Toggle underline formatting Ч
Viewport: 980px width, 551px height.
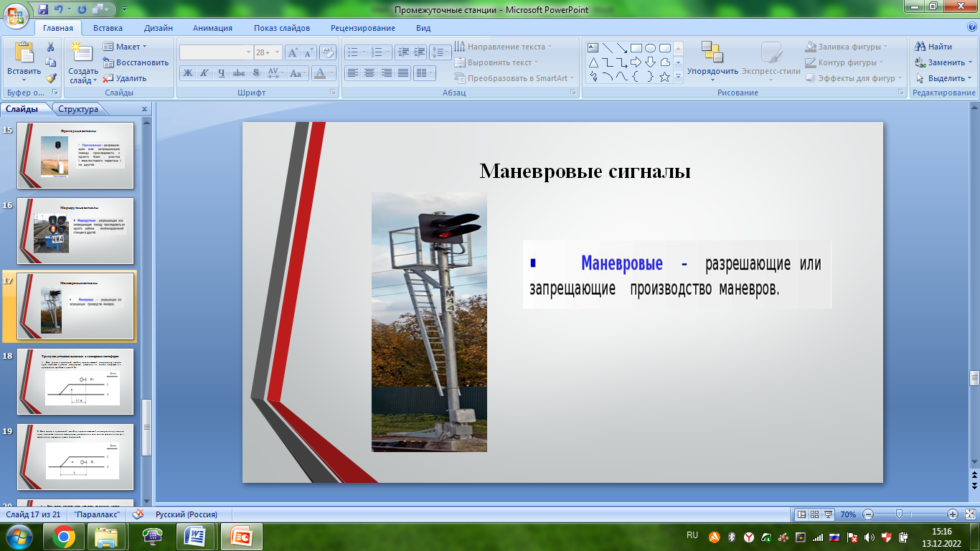tap(222, 72)
